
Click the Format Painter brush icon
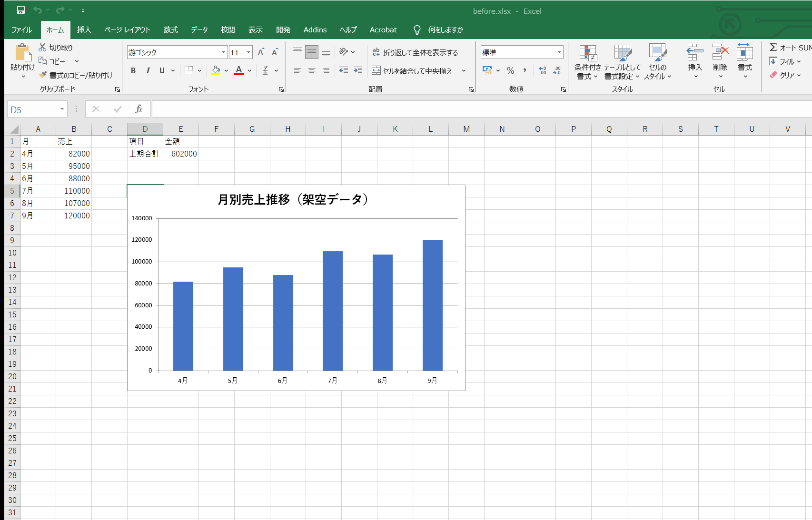[43, 75]
